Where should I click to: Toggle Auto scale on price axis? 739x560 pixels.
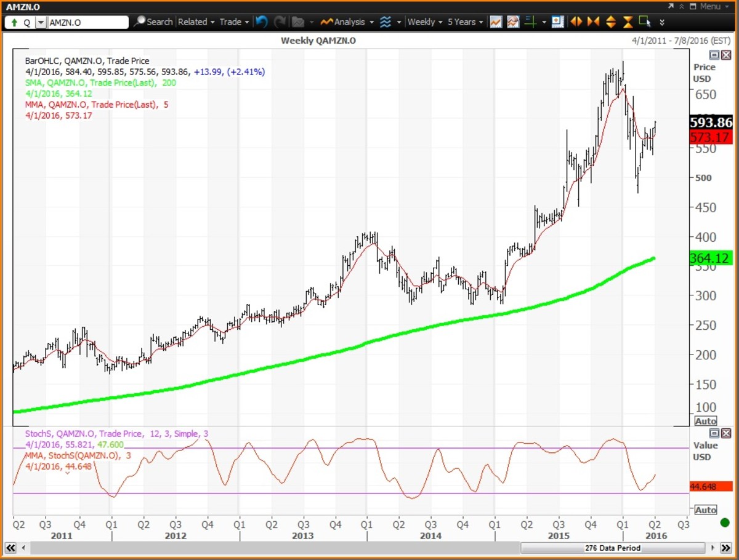pyautogui.click(x=705, y=422)
